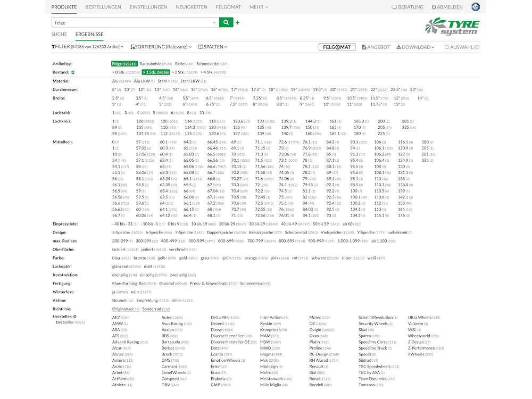Select Einpresstiefe '40 bis 49'
The height and width of the screenshot is (399, 532).
point(295,224)
